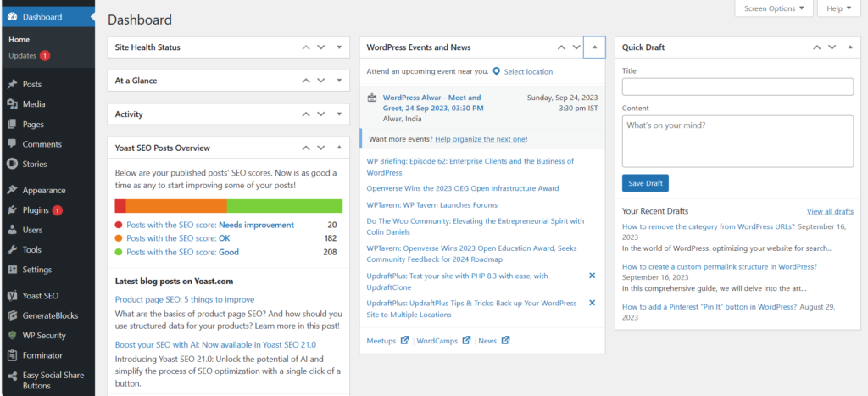The height and width of the screenshot is (396, 868).
Task: Collapse the Yoast SEO Posts Overview panel
Action: (x=339, y=148)
